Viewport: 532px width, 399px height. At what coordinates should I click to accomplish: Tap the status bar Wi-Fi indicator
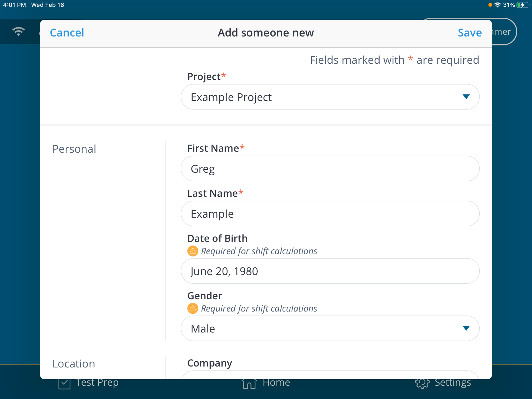pyautogui.click(x=497, y=5)
